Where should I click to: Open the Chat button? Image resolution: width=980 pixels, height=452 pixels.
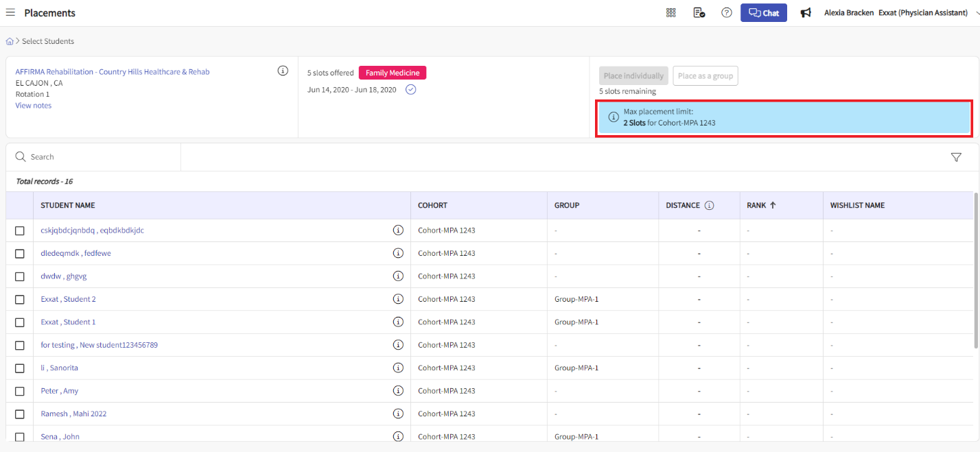pyautogui.click(x=763, y=13)
